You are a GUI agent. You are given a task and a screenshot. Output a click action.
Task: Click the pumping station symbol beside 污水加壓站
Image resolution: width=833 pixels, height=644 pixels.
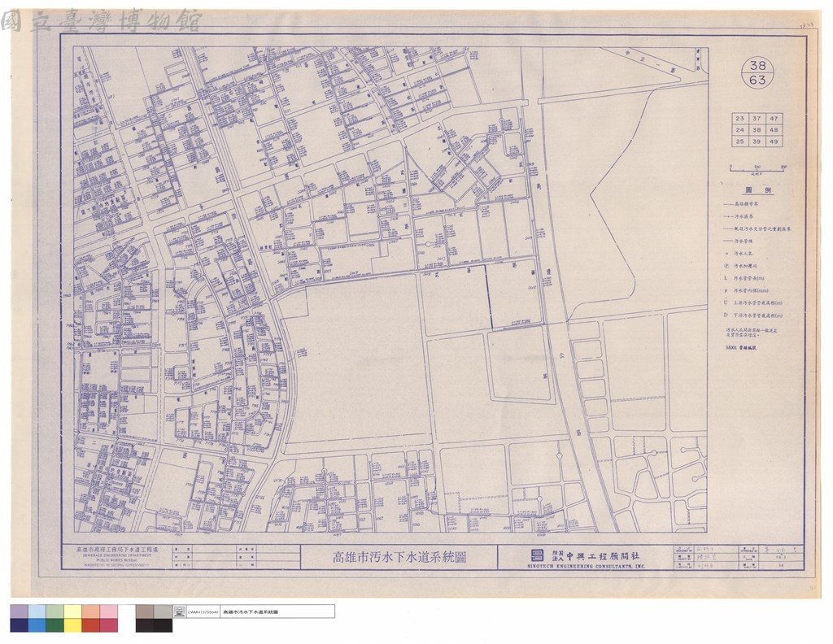click(726, 265)
